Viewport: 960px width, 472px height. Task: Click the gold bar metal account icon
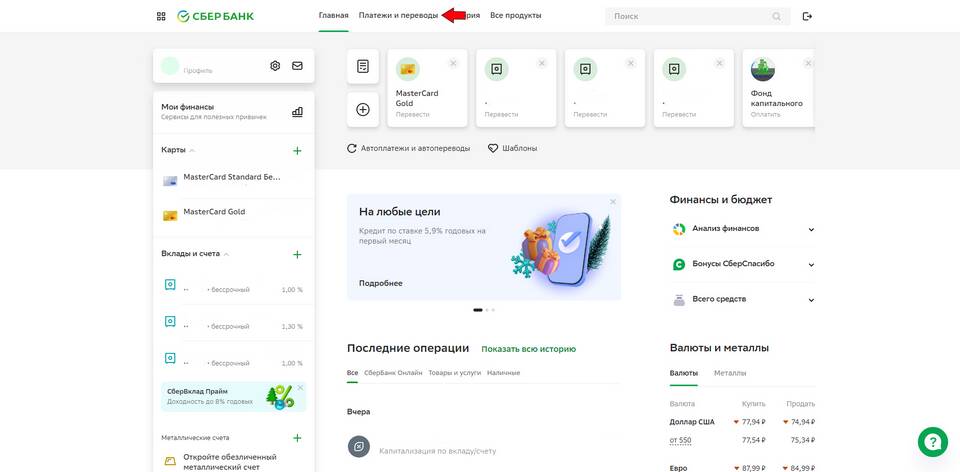pyautogui.click(x=170, y=461)
